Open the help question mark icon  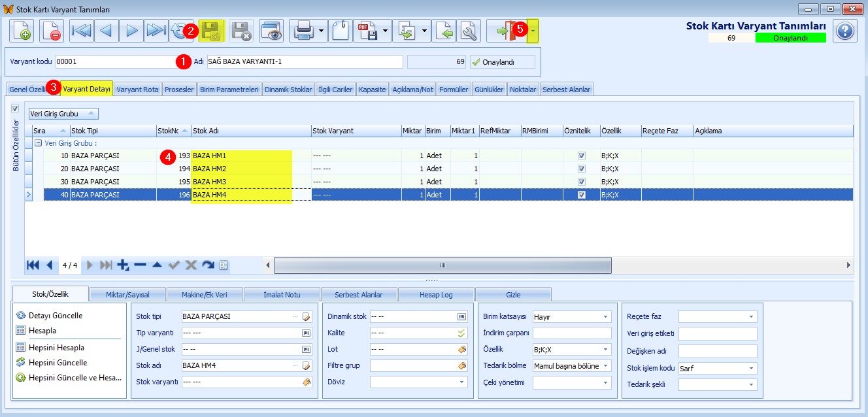point(845,31)
